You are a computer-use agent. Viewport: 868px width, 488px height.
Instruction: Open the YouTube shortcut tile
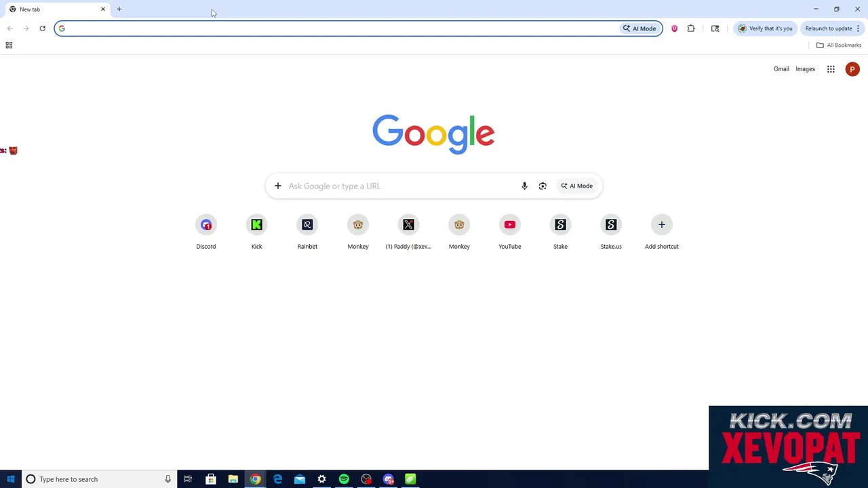[510, 232]
